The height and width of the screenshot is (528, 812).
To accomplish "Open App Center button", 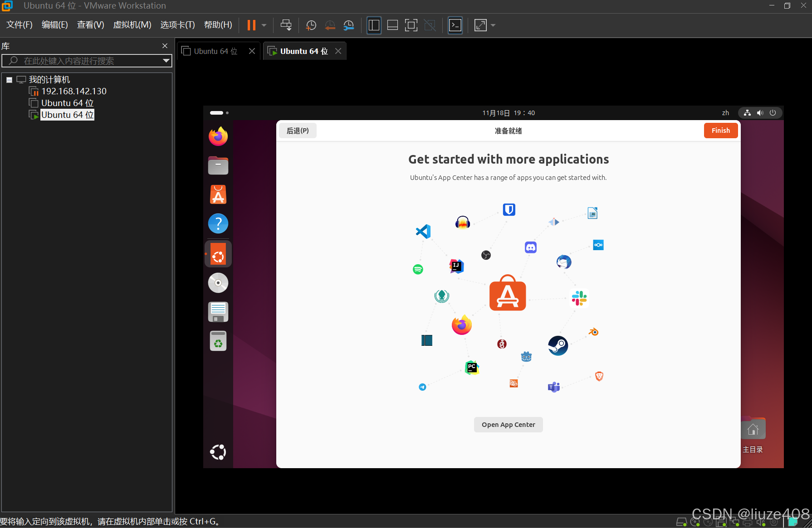I will (508, 425).
